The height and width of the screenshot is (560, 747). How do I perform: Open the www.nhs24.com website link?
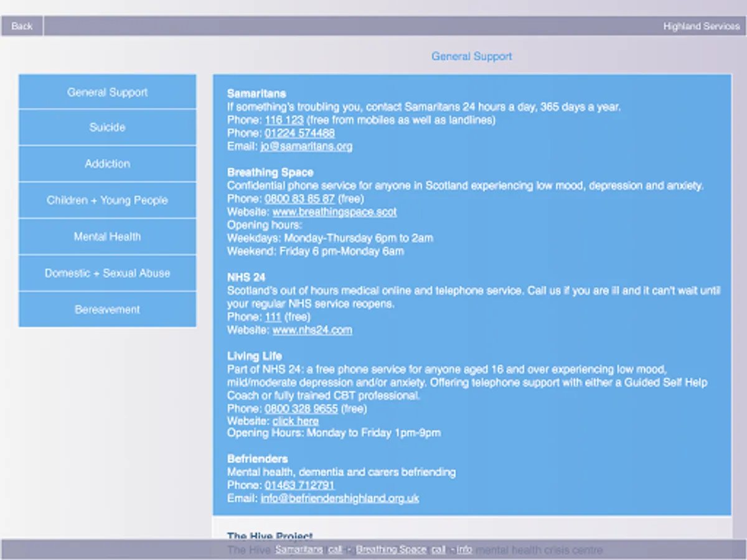(x=312, y=330)
